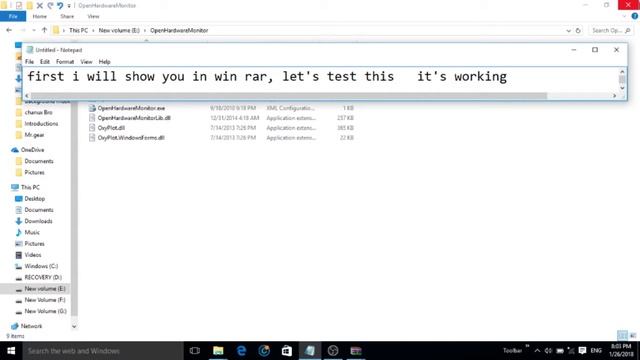The height and width of the screenshot is (360, 640).
Task: Show hidden system tray icons
Action: click(x=537, y=351)
